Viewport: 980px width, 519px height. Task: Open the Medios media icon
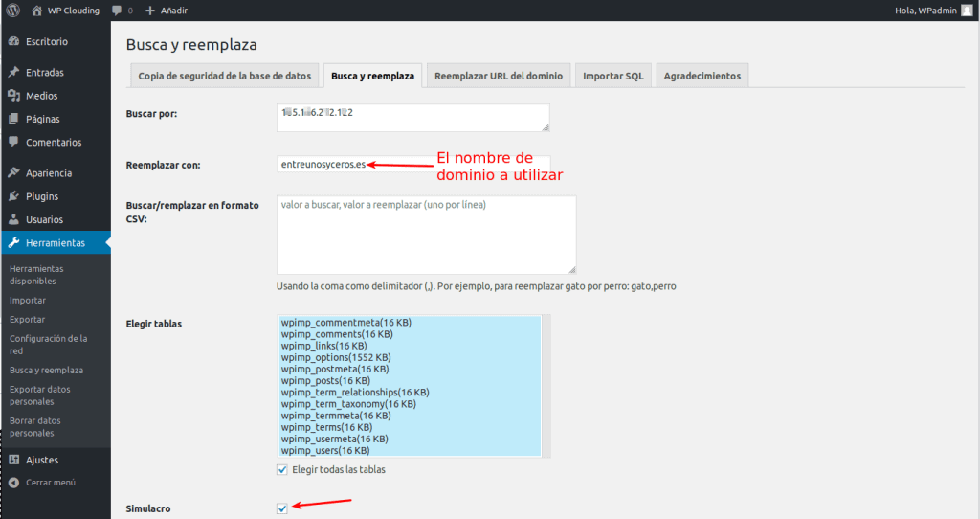[13, 95]
